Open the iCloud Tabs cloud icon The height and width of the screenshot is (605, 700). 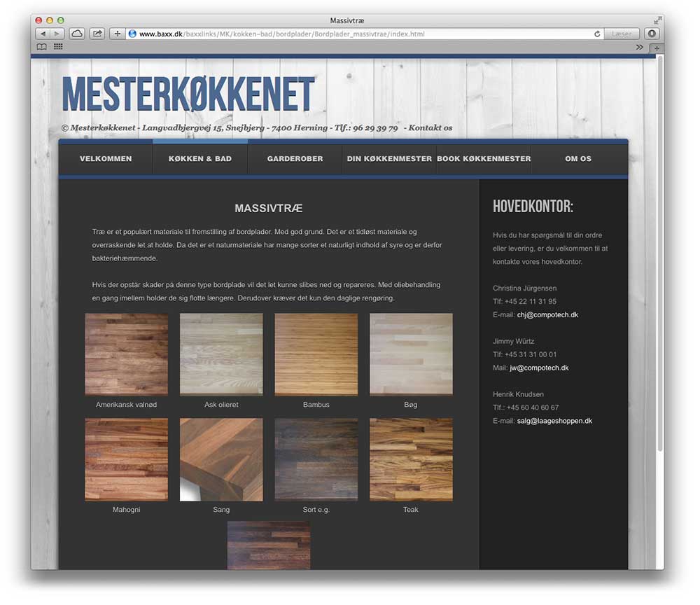click(77, 34)
